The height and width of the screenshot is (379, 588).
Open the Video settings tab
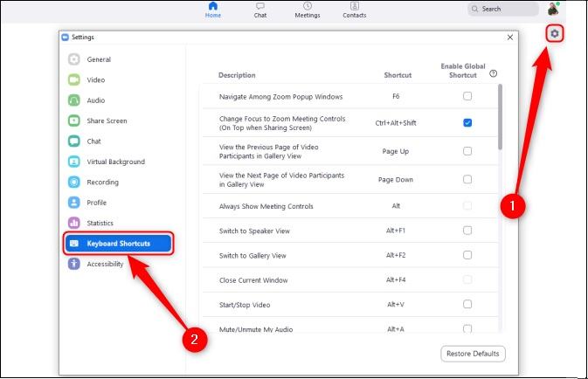(x=119, y=79)
